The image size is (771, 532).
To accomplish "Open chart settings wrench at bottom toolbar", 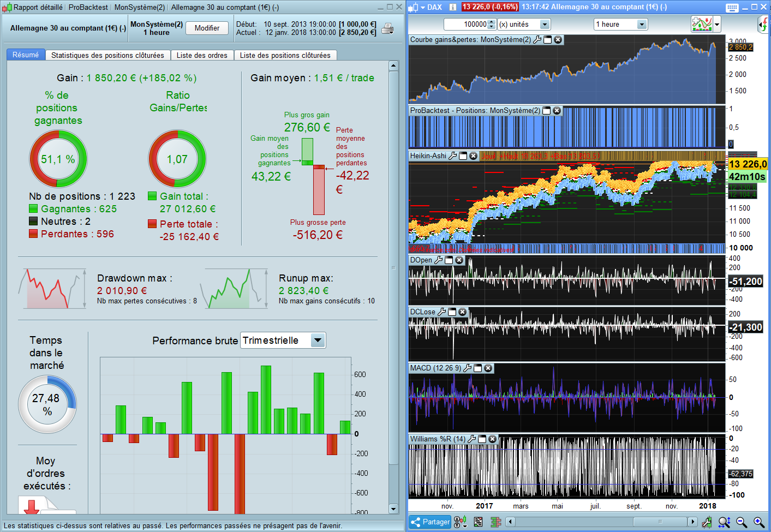I will [707, 522].
